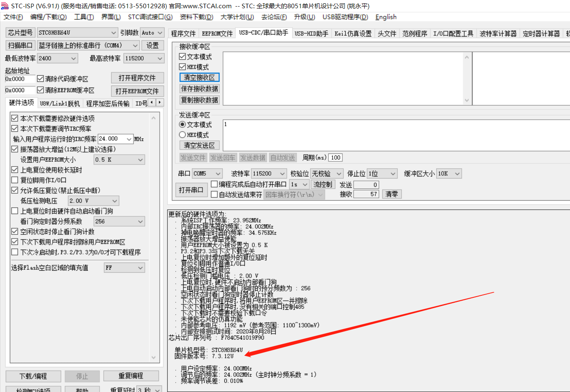
Task: Open 工具(T) menu
Action: click(x=84, y=17)
